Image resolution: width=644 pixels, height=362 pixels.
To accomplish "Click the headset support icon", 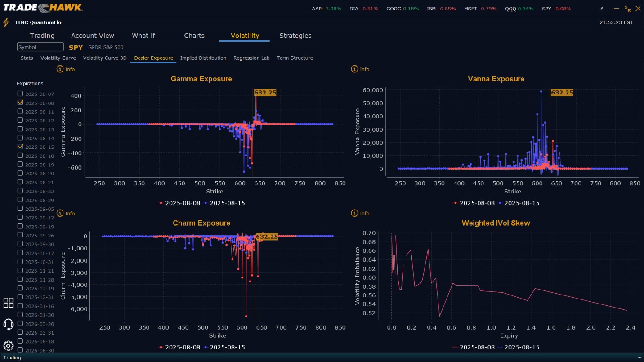I will tap(9, 324).
